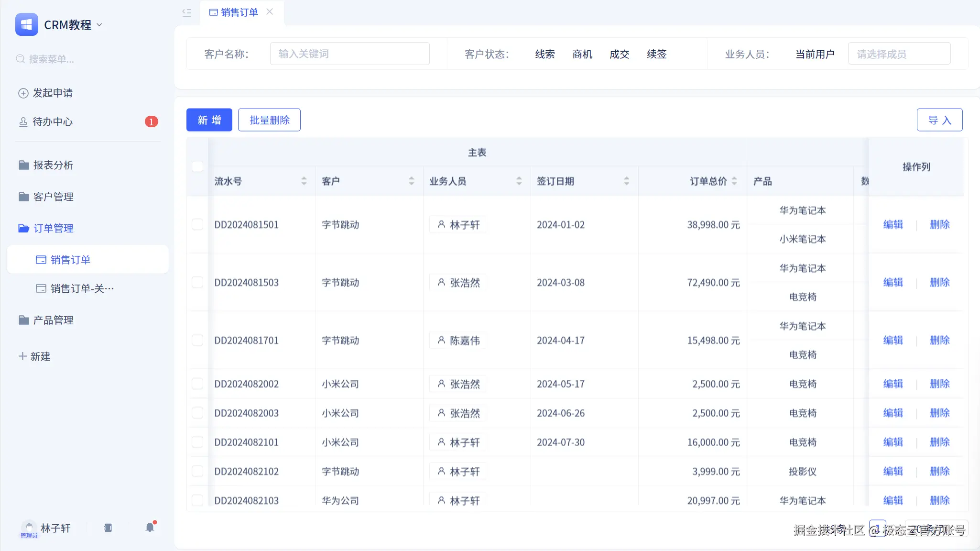The width and height of the screenshot is (980, 551).
Task: Toggle select-all checkbox in table header
Action: [197, 166]
